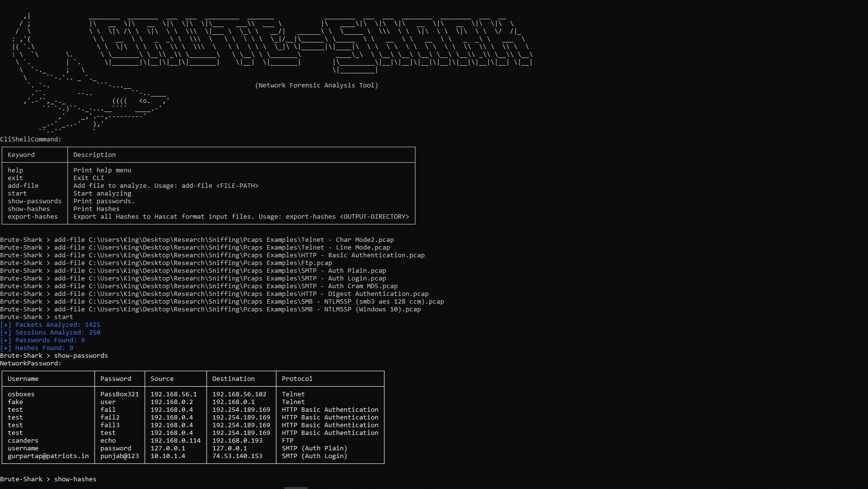
Task: Click destination IP 192.168.0.193
Action: coord(238,441)
